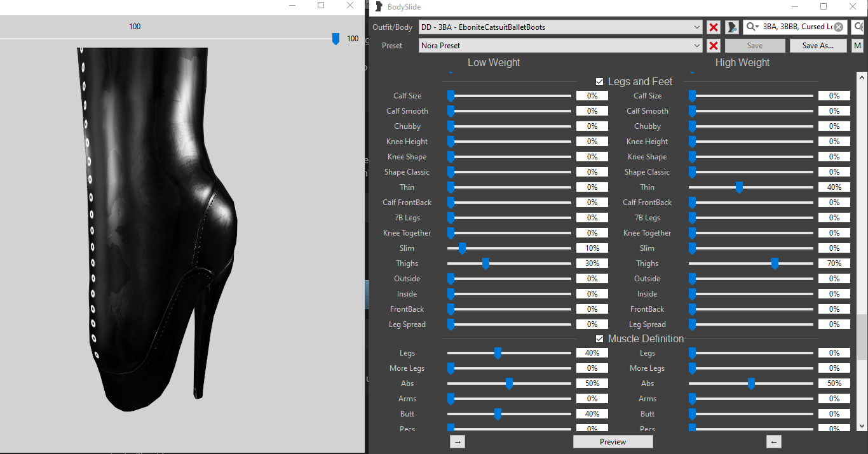Screen dimensions: 868x454
Task: Adjust the High Weight Outside slider handle
Action: (693, 279)
